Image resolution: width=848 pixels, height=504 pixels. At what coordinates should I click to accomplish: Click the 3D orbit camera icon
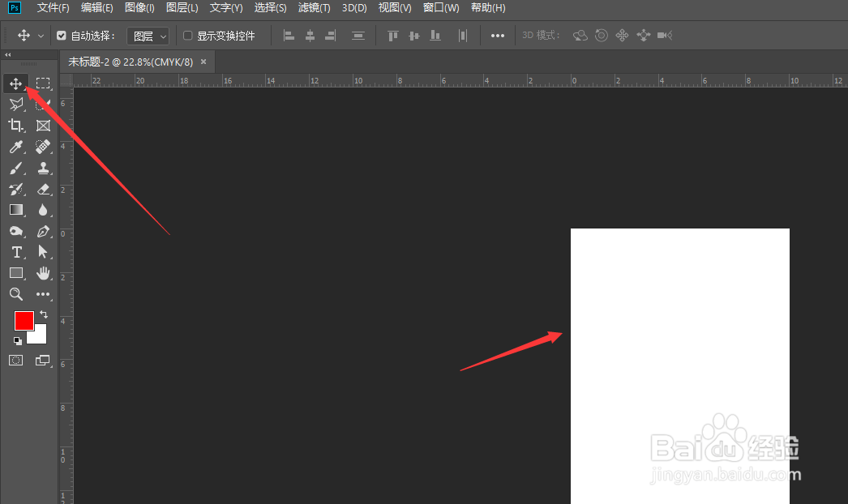[580, 36]
